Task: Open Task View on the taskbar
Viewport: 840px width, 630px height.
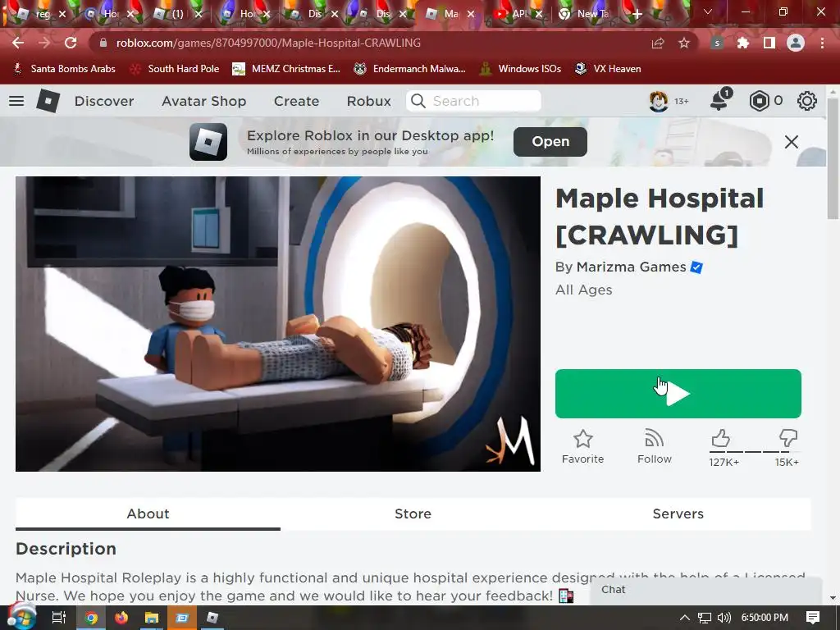Action: pyautogui.click(x=58, y=618)
